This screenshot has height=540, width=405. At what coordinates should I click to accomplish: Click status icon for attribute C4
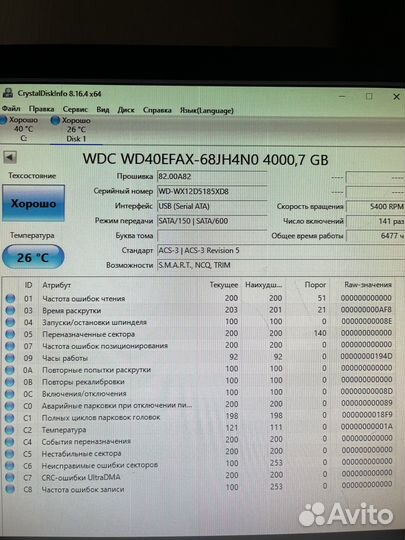(10, 442)
